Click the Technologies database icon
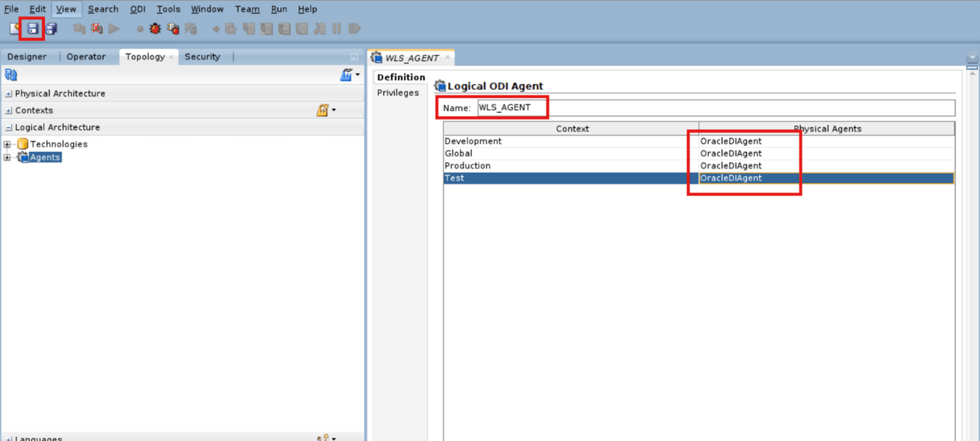Screen dimensions: 980x441 [23, 144]
